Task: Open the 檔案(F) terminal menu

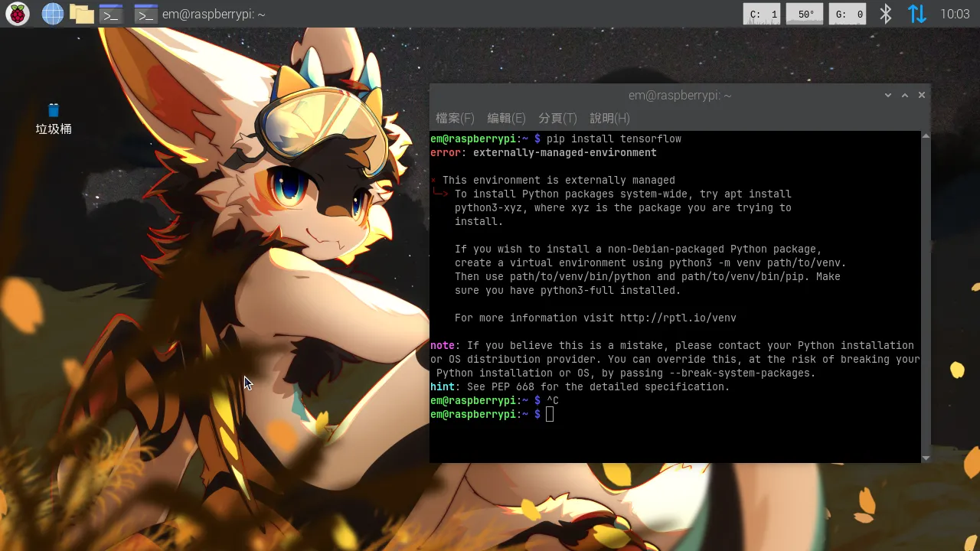Action: (x=455, y=118)
